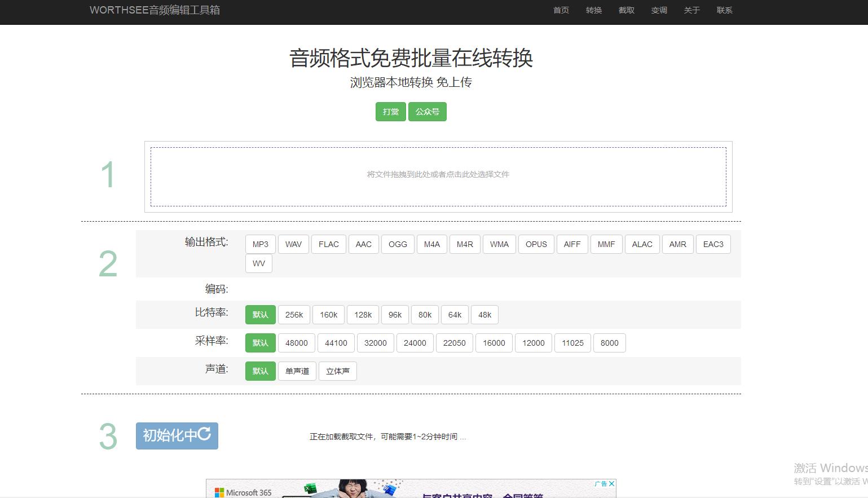The height and width of the screenshot is (498, 868).
Task: Choose OPUS output format
Action: pos(536,244)
